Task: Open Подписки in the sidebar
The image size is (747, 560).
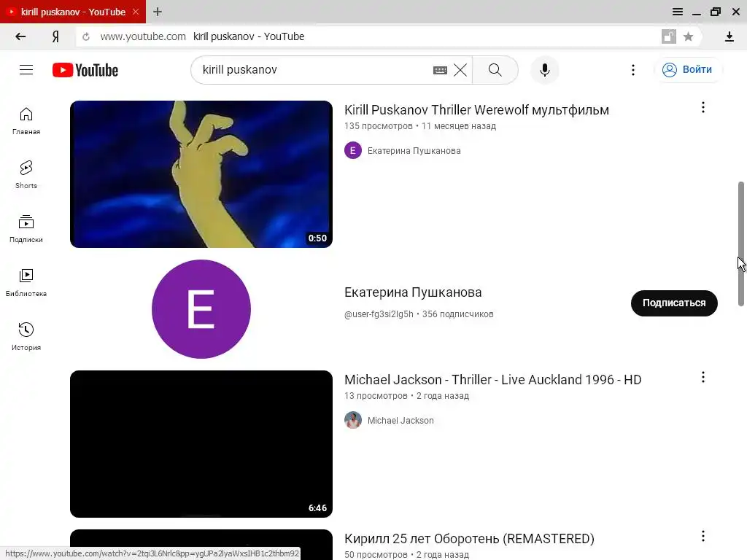Action: click(26, 229)
